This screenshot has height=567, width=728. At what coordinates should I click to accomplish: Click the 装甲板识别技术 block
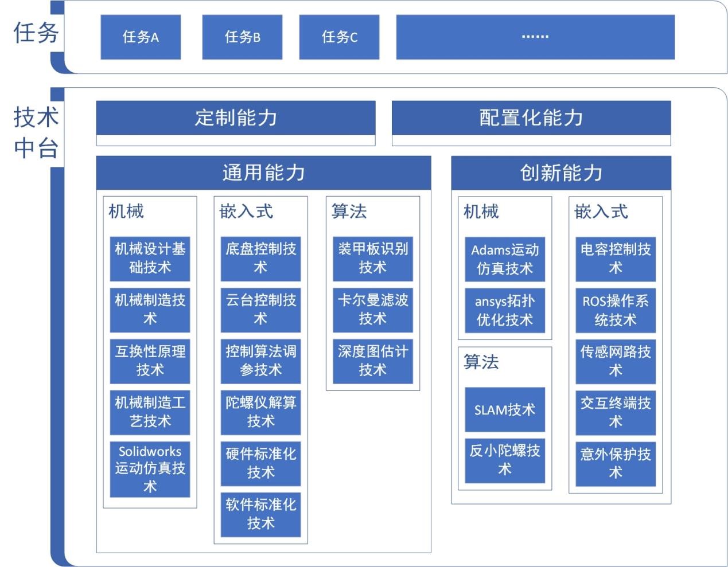point(373,259)
